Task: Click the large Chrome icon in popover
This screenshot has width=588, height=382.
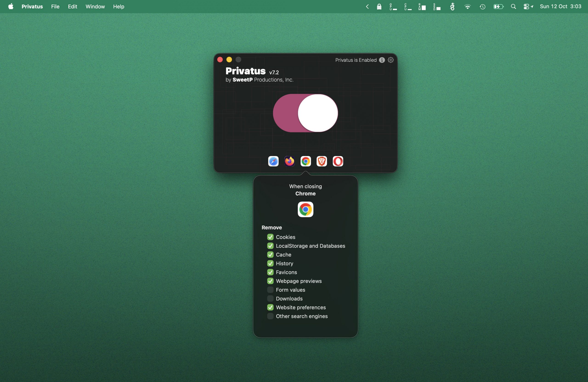Action: (305, 209)
